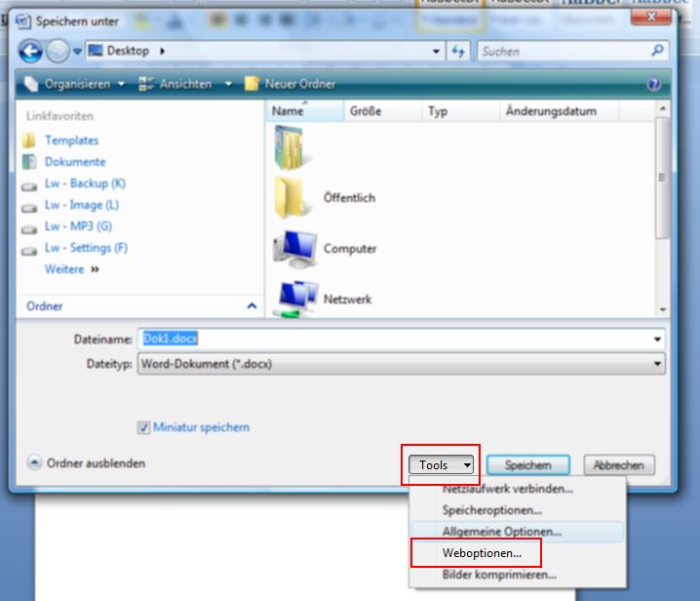Choose Weboptionen... from Tools menu

517,553
